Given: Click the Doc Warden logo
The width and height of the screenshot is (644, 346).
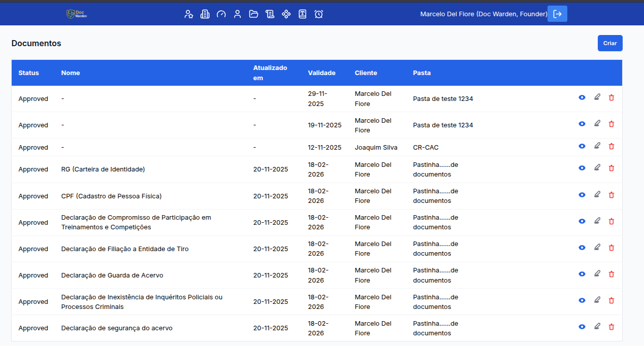Looking at the screenshot, I should (76, 14).
